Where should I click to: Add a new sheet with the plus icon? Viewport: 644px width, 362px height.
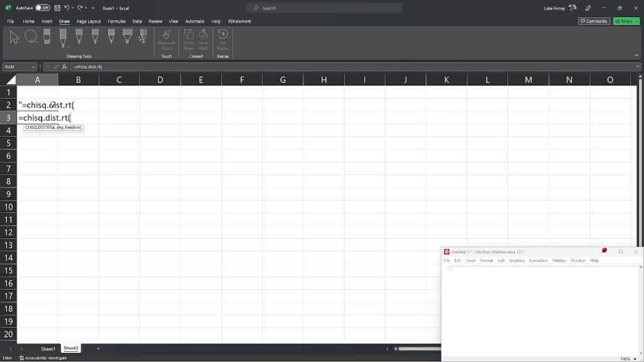tap(98, 348)
